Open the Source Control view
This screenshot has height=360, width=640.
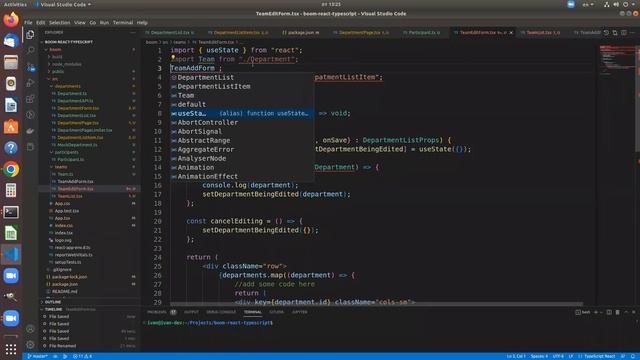(x=30, y=67)
